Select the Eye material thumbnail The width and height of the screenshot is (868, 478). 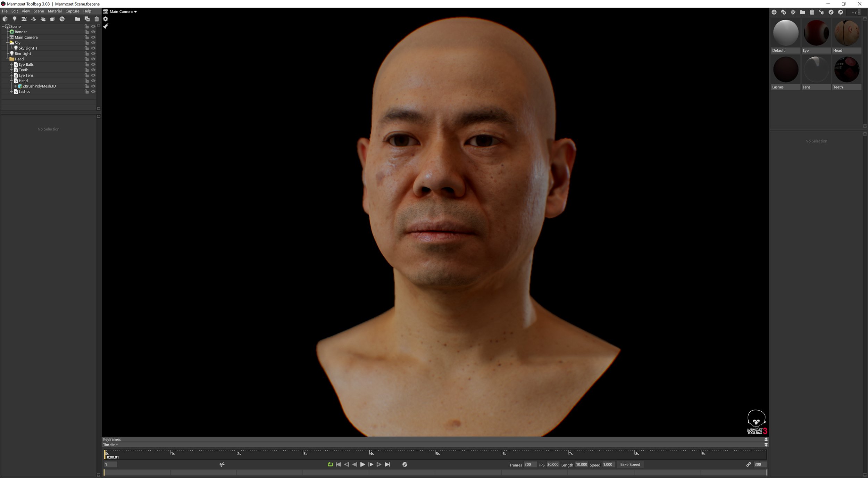816,33
